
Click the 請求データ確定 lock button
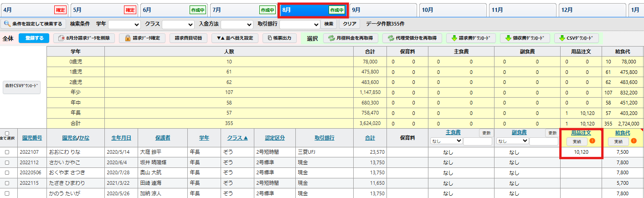pyautogui.click(x=142, y=38)
